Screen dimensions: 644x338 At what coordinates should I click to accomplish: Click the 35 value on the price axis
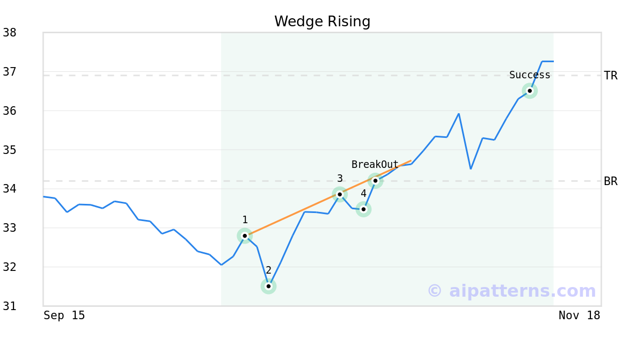pos(10,150)
